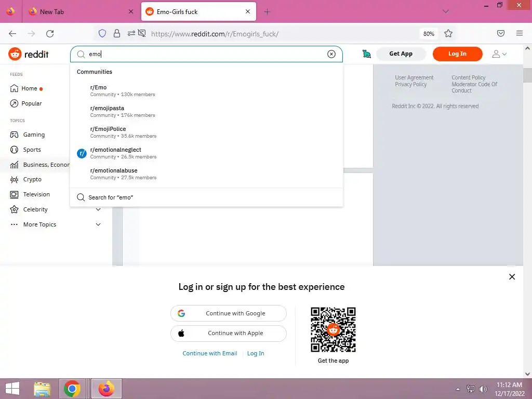Open a new browser tab with the plus button
The height and width of the screenshot is (399, 532).
(267, 12)
